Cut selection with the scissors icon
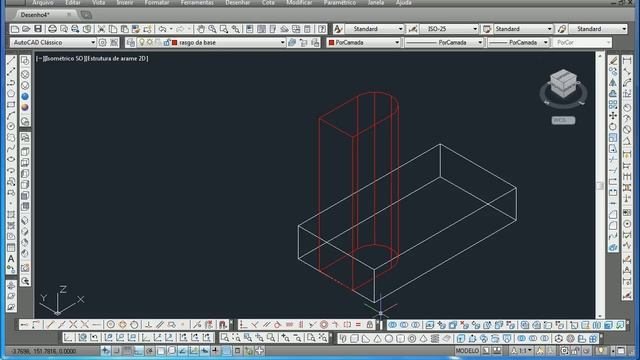This screenshot has width=640, height=360. click(x=101, y=29)
